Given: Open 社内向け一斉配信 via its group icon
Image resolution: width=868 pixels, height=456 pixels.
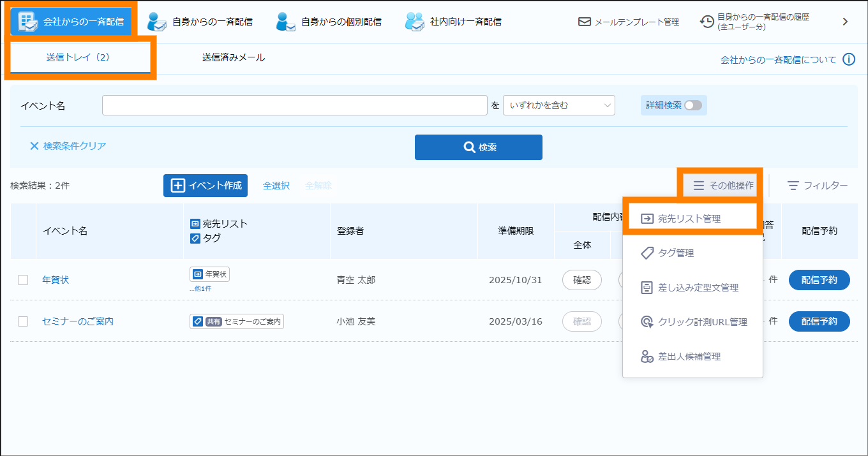Looking at the screenshot, I should (415, 22).
